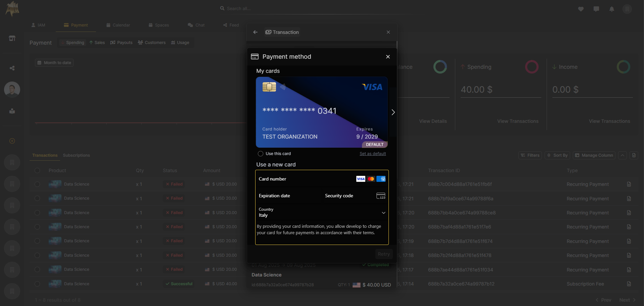Click View Transactions under Spending
644x306 pixels.
(518, 121)
